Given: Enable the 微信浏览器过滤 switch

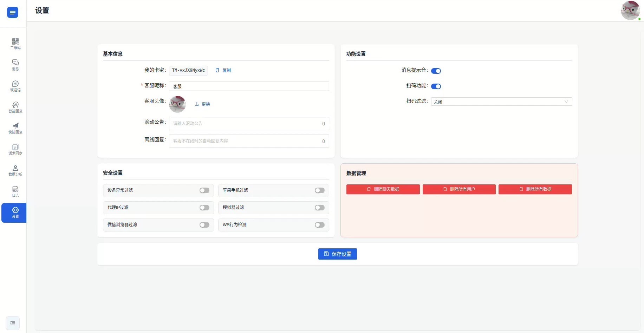Looking at the screenshot, I should tap(204, 225).
